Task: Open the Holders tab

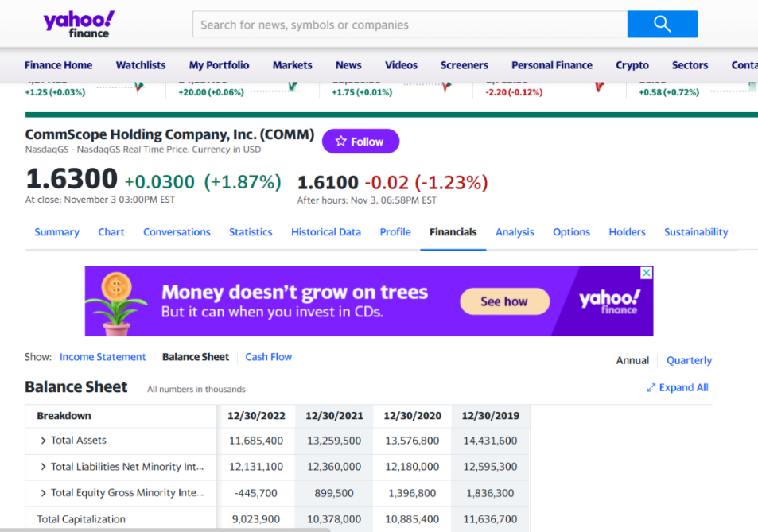Action: point(627,232)
